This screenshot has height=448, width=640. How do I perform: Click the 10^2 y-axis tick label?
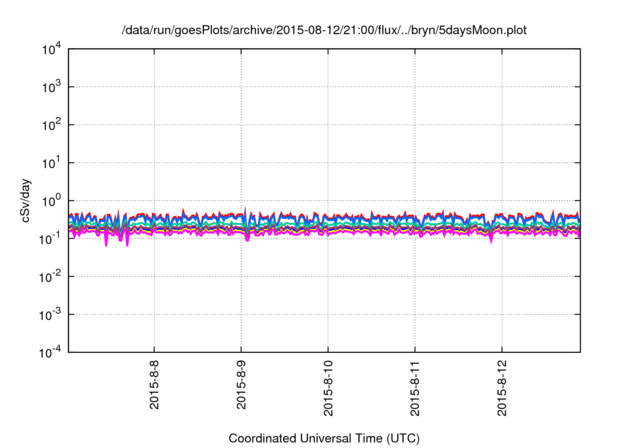coord(51,125)
